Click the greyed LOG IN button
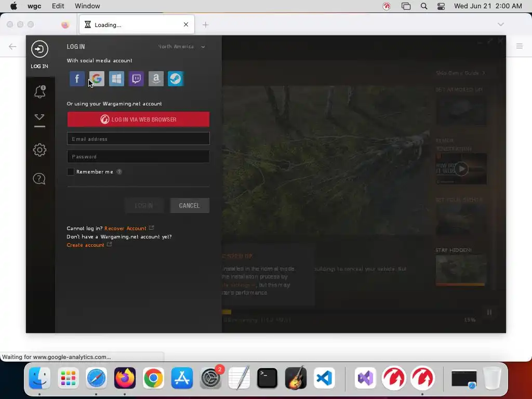Screen dimensions: 532x399 point(144,206)
